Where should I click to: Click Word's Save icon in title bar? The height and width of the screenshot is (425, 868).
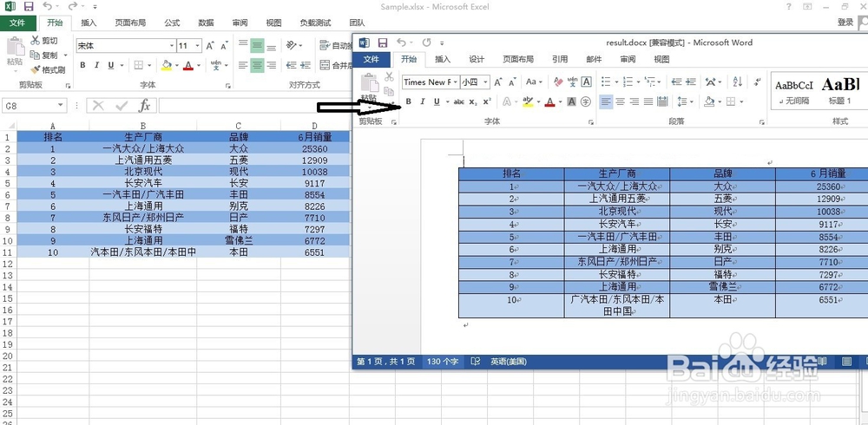click(x=382, y=42)
